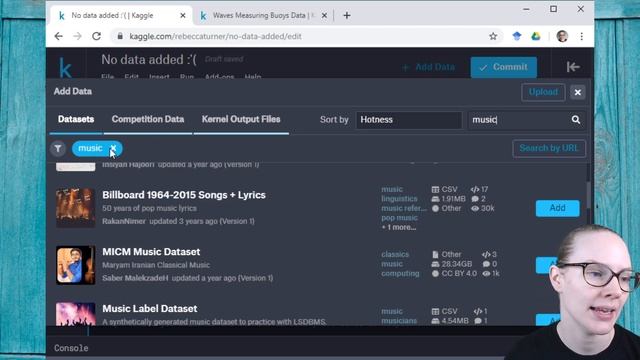Click 'Maryam Iranian Classical Music' subtitle
This screenshot has width=640, height=360.
156,265
